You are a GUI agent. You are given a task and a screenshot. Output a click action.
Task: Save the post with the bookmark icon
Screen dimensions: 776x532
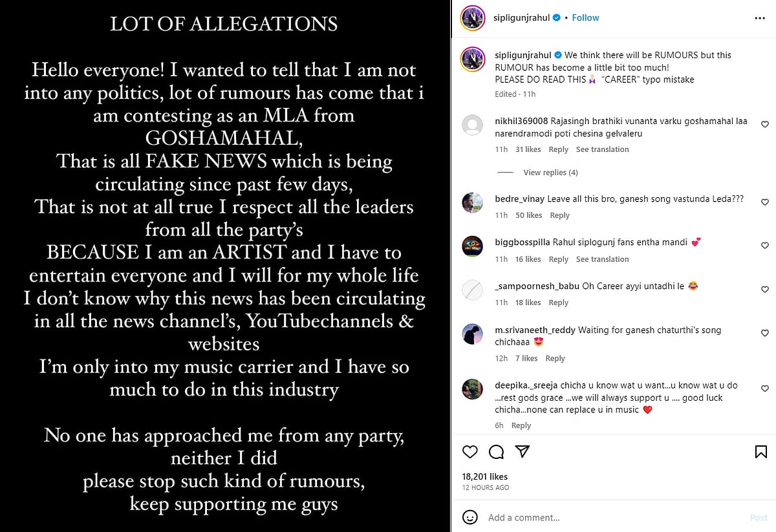pyautogui.click(x=760, y=452)
